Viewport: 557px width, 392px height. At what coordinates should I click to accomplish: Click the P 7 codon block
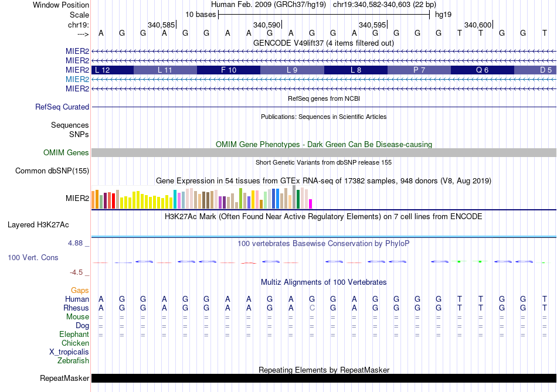(x=419, y=70)
